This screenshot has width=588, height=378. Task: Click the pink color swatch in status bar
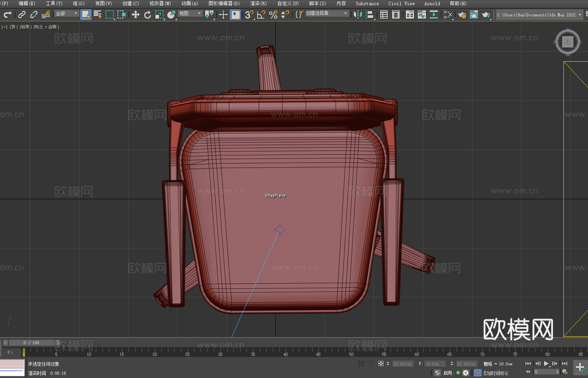pyautogui.click(x=12, y=364)
